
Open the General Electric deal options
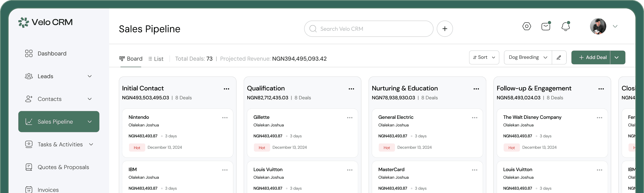pyautogui.click(x=475, y=118)
